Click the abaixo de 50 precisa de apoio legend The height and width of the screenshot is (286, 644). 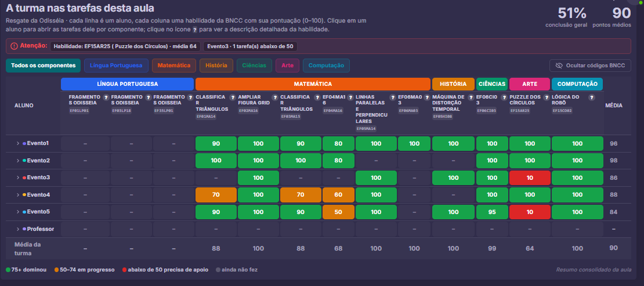[x=165, y=270]
